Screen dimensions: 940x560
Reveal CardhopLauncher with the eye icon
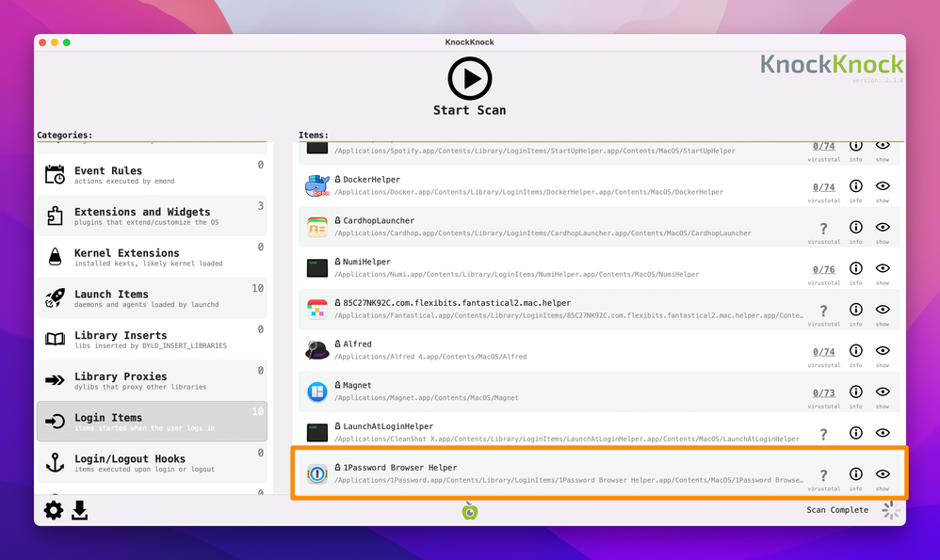pyautogui.click(x=883, y=228)
